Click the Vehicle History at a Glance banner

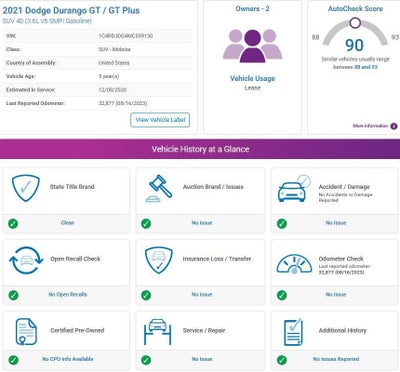[200, 149]
